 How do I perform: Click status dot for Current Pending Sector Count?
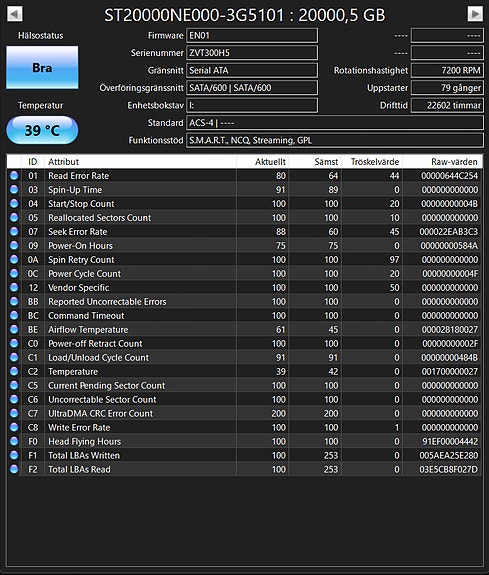pos(14,385)
